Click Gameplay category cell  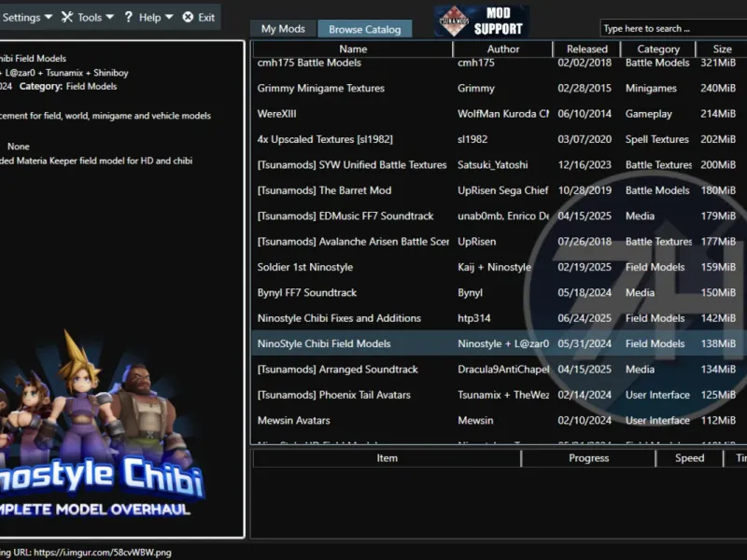(x=648, y=114)
